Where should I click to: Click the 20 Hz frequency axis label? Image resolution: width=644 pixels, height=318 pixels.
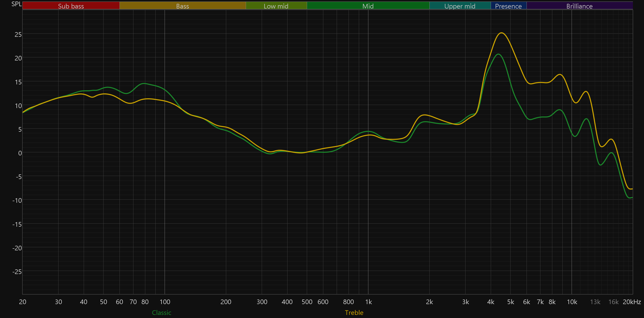pyautogui.click(x=23, y=302)
